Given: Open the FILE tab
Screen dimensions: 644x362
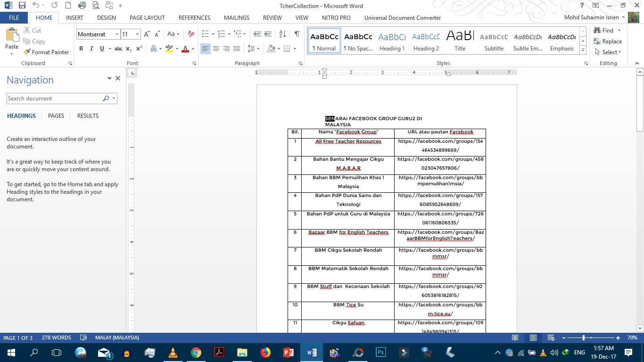Looking at the screenshot, I should pyautogui.click(x=14, y=18).
